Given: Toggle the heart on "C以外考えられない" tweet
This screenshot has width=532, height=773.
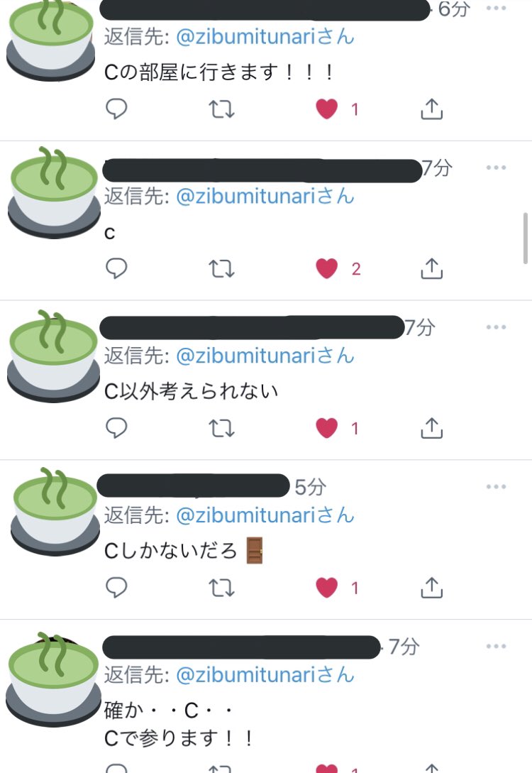Looking at the screenshot, I should pyautogui.click(x=326, y=428).
